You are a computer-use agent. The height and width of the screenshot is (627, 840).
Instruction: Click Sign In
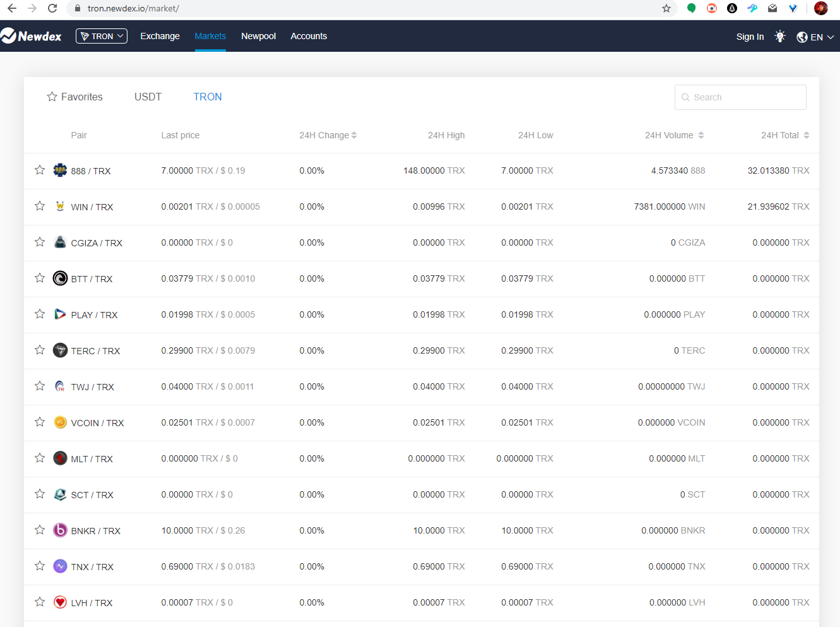click(x=750, y=37)
